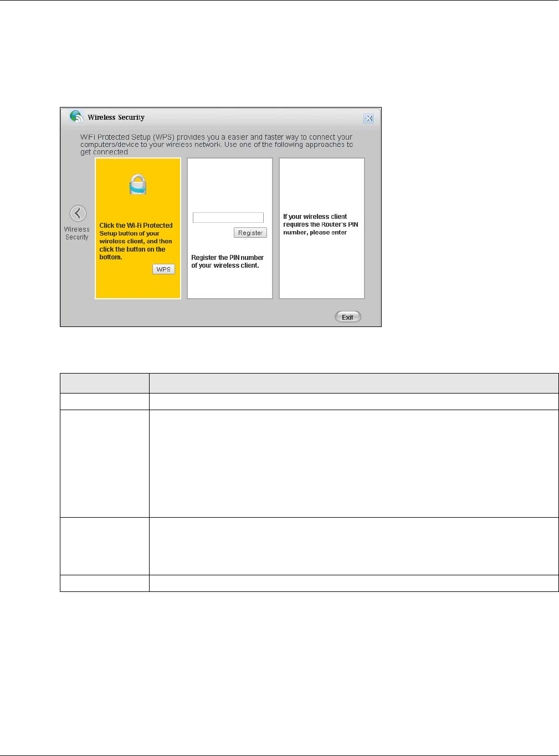Click the 'Wireless Security' label under back arrow
559x756 pixels.
coord(76,233)
